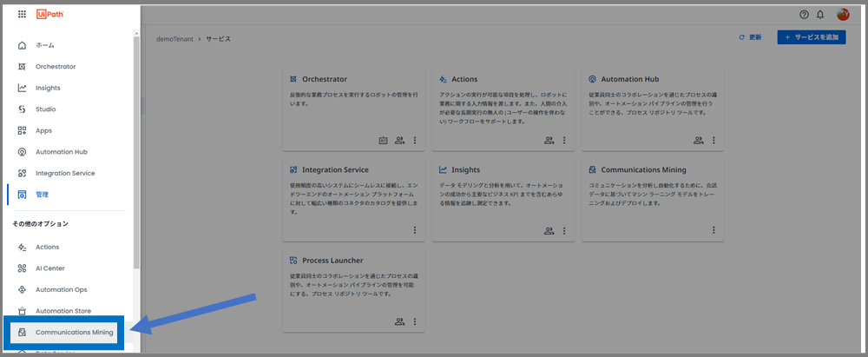
Task: Open the user avatar menu
Action: click(843, 15)
